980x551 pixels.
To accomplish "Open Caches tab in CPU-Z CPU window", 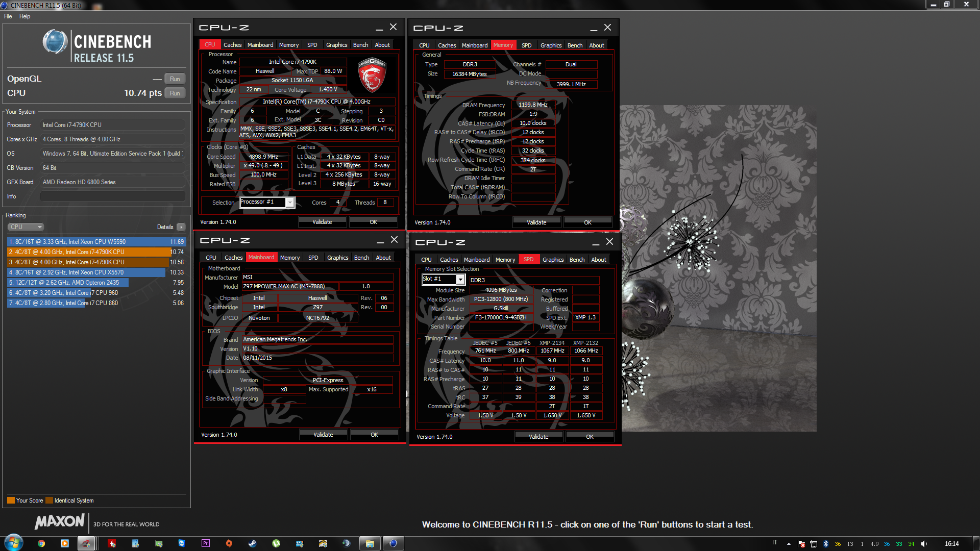I will (233, 45).
